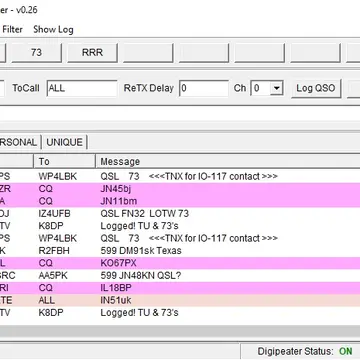The image size is (360, 360).
Task: Switch to the UNIQUE tab
Action: [64, 142]
